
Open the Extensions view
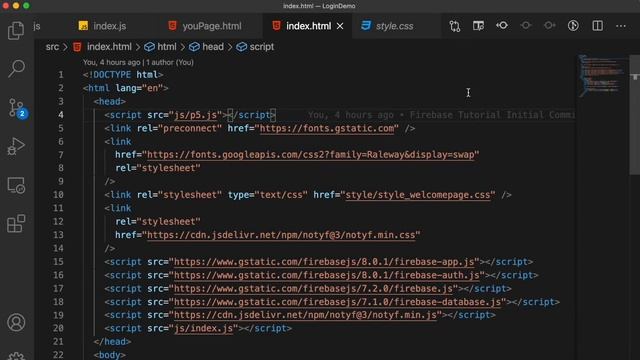tap(16, 224)
